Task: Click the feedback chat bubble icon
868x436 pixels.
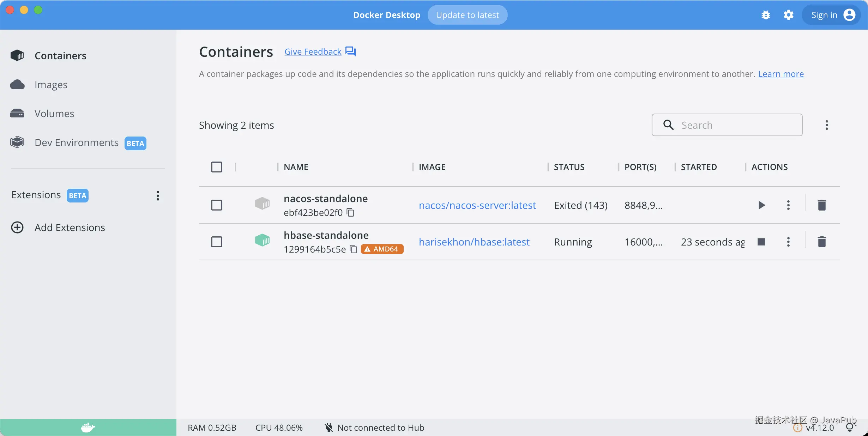Action: click(350, 52)
